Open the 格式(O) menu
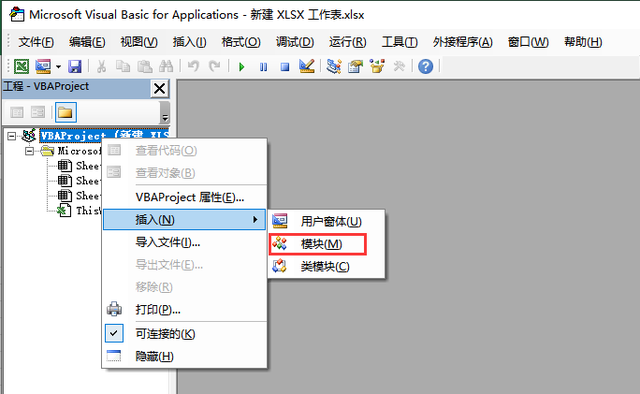The image size is (640, 394). [x=241, y=42]
